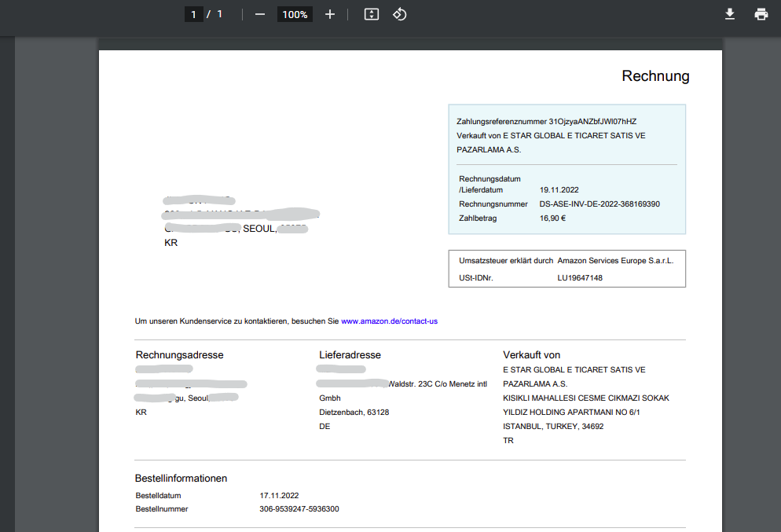Screen dimensions: 781x532
Task: Click the Zahlbetrag amount 16,90 €
Action: [x=553, y=218]
